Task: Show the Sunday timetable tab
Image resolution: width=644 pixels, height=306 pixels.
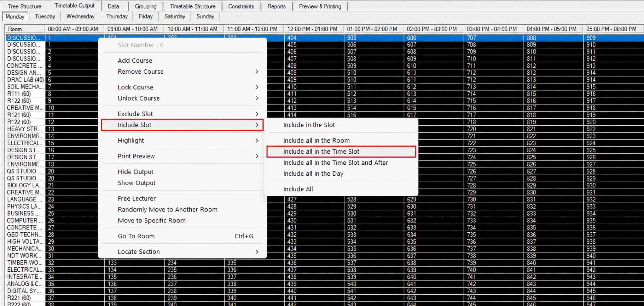Action: pyautogui.click(x=205, y=16)
